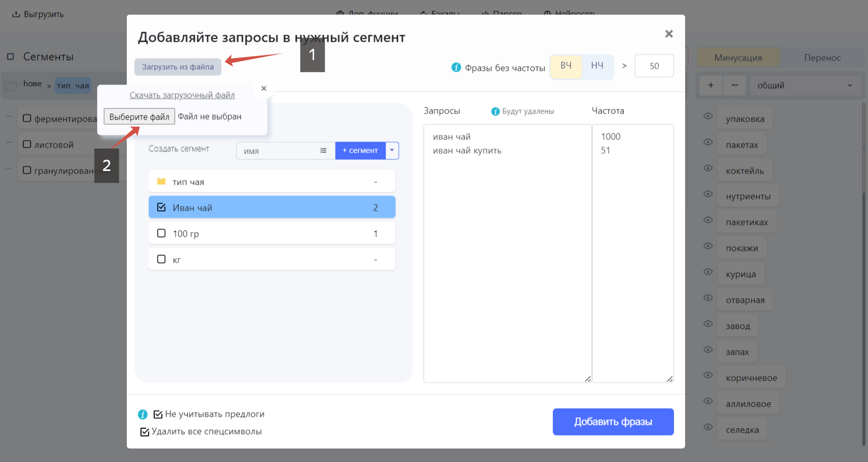868x462 pixels.
Task: Toggle visibility of 'курица' word
Action: pyautogui.click(x=708, y=272)
